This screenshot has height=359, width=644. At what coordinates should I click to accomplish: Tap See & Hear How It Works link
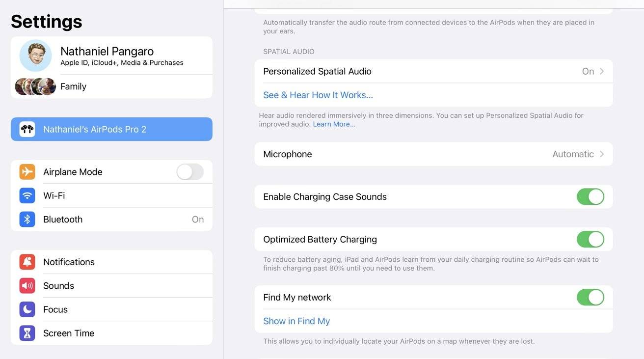click(x=318, y=95)
